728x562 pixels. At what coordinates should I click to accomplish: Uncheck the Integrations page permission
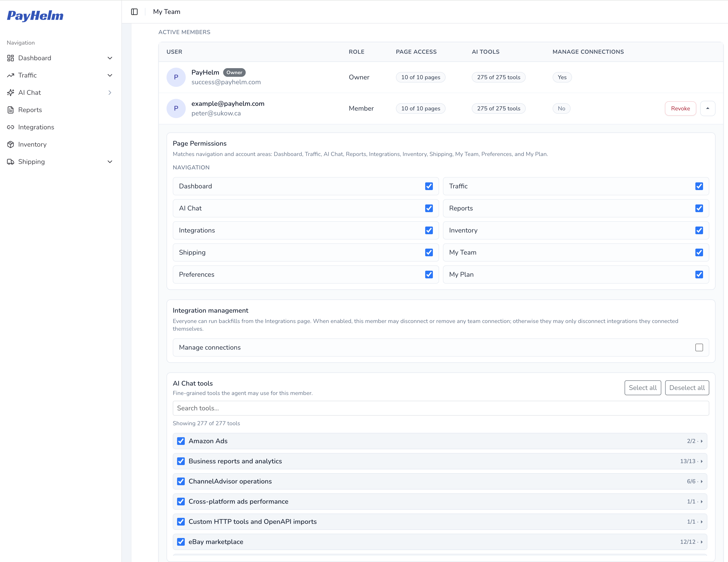pyautogui.click(x=429, y=230)
